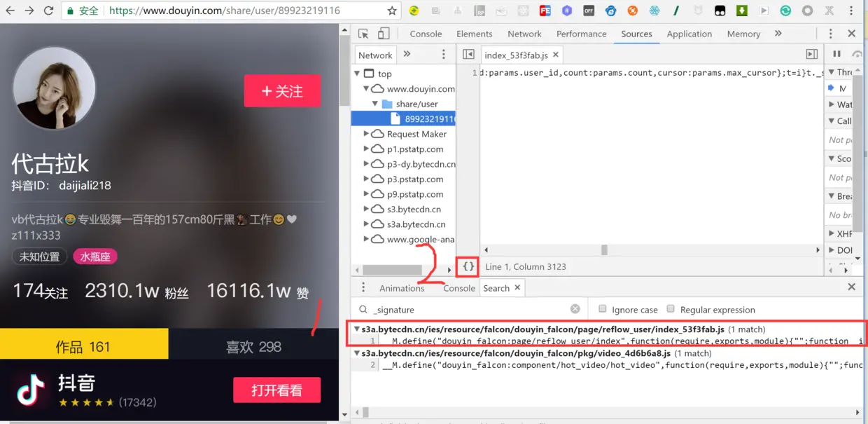Collapse the video_4d6b6a8.js search result
This screenshot has height=424, width=868.
(x=357, y=353)
